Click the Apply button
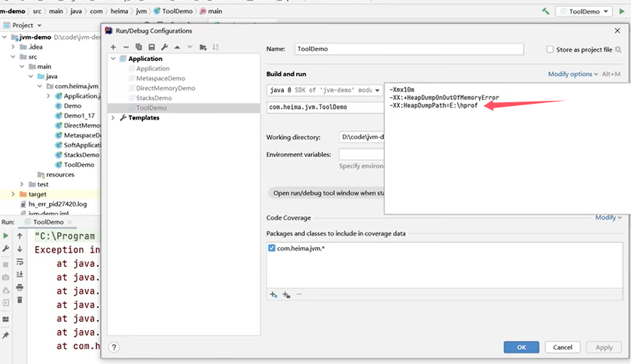Screen dimensions: 631x364 click(604, 347)
